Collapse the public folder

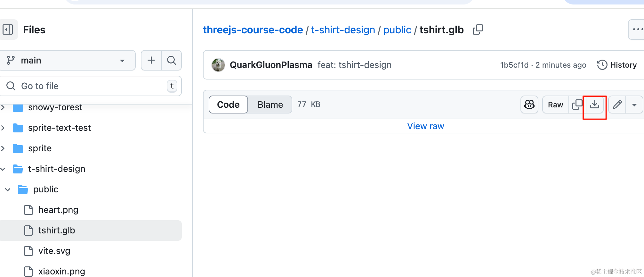coord(8,189)
